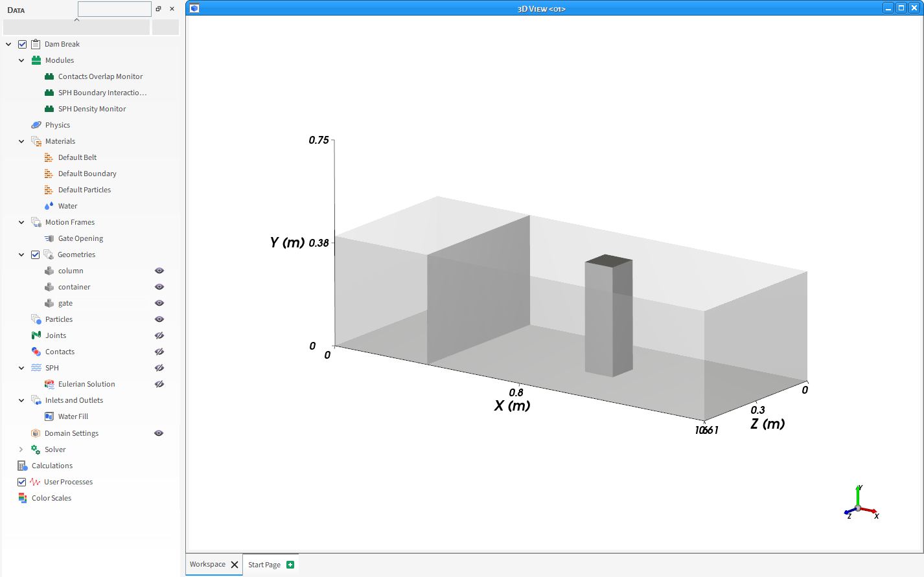Click the Calculations calculator icon
Image resolution: width=924 pixels, height=577 pixels.
[x=22, y=466]
